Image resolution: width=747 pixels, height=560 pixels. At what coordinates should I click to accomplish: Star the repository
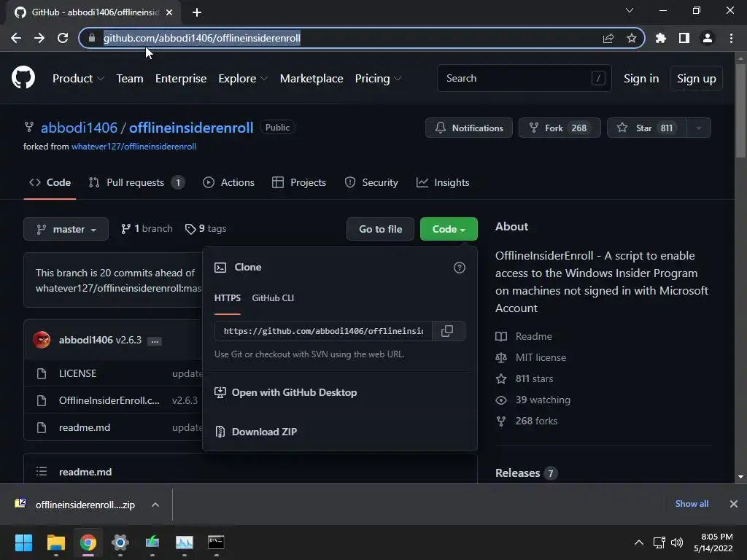coord(647,128)
